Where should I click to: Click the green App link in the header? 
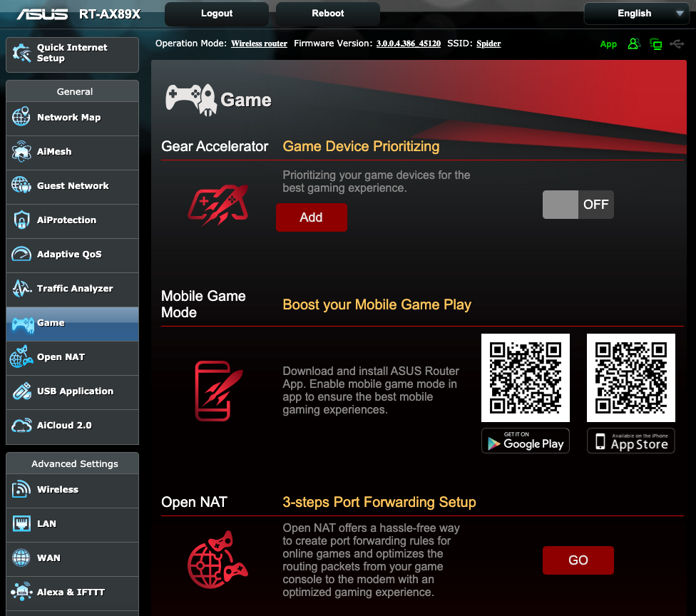[x=608, y=44]
